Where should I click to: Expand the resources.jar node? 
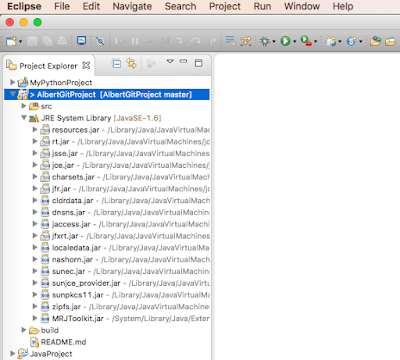[x=35, y=129]
